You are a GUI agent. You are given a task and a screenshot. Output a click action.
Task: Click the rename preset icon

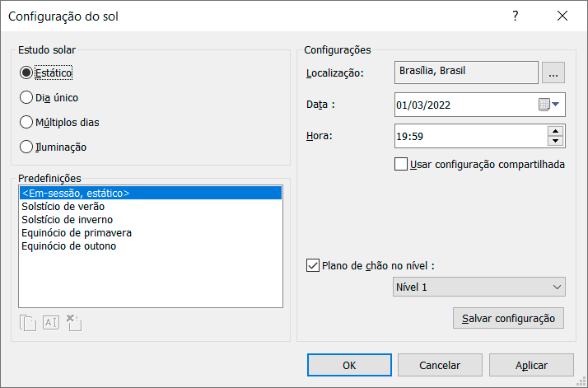pyautogui.click(x=51, y=323)
